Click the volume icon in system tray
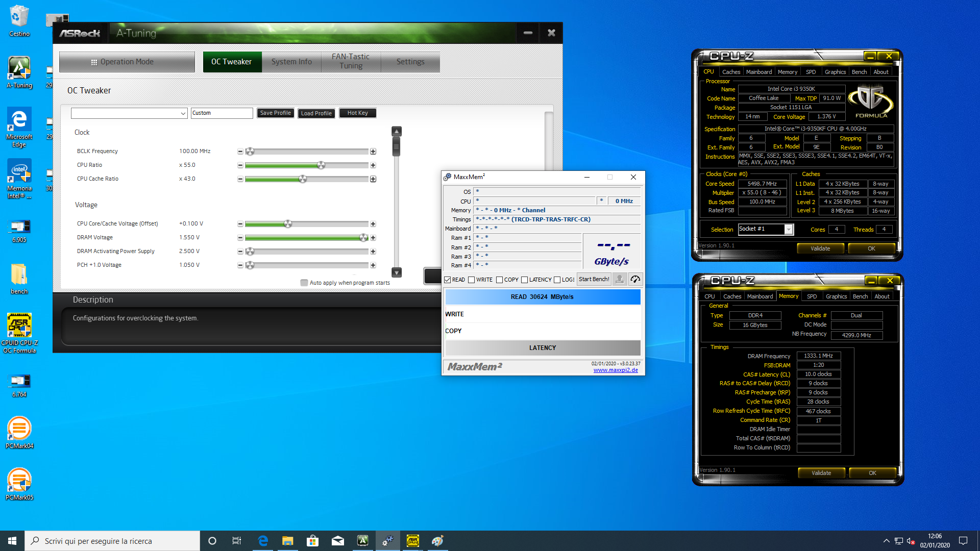 pyautogui.click(x=911, y=541)
